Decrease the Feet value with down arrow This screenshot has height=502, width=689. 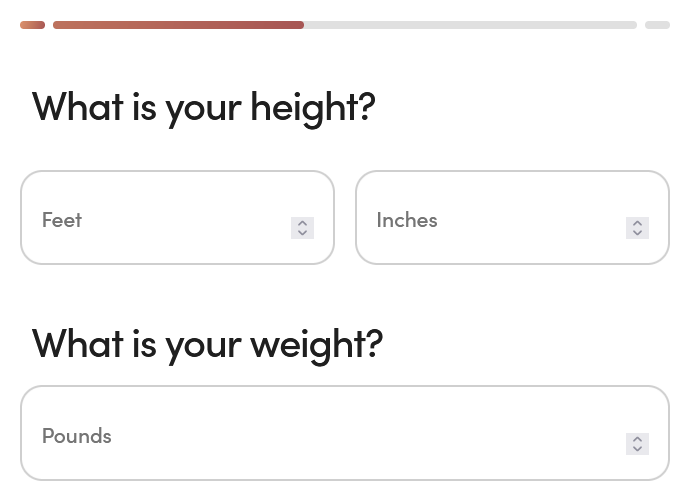[302, 233]
